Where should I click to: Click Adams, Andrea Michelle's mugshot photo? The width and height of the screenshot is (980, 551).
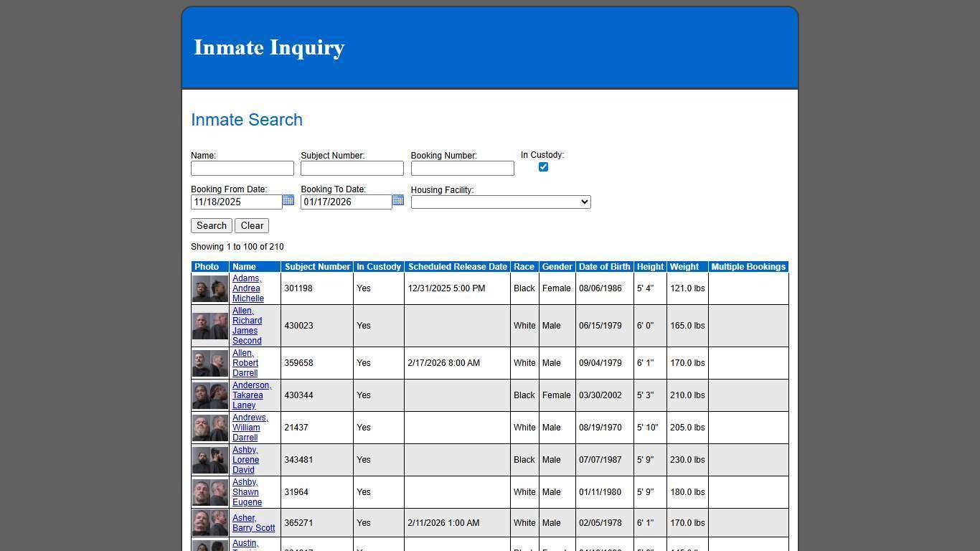point(209,288)
